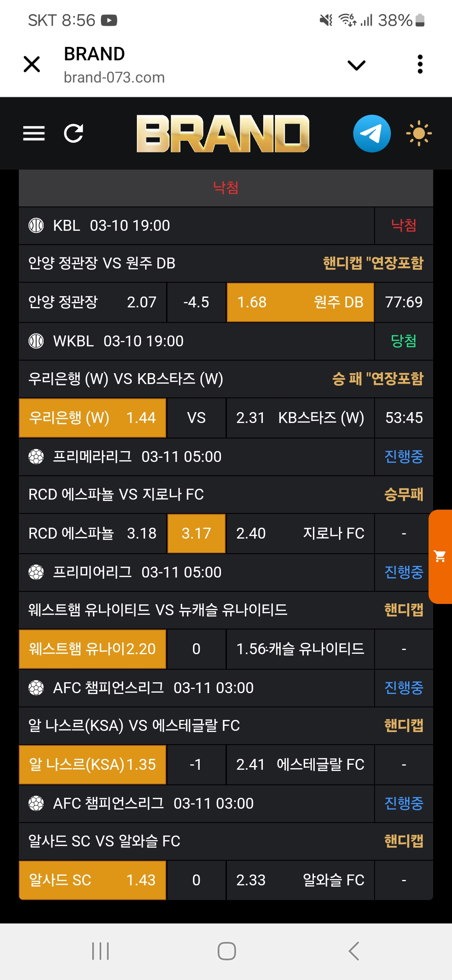Screen dimensions: 452x980
Task: Click the 웨스트햄 유나이티드 2.20 odds cell
Action: coord(92,649)
